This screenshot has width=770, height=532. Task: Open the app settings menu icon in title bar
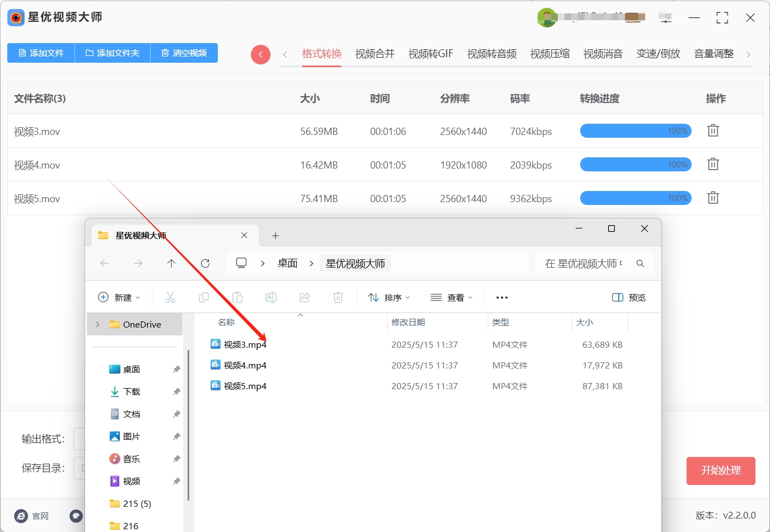(665, 17)
